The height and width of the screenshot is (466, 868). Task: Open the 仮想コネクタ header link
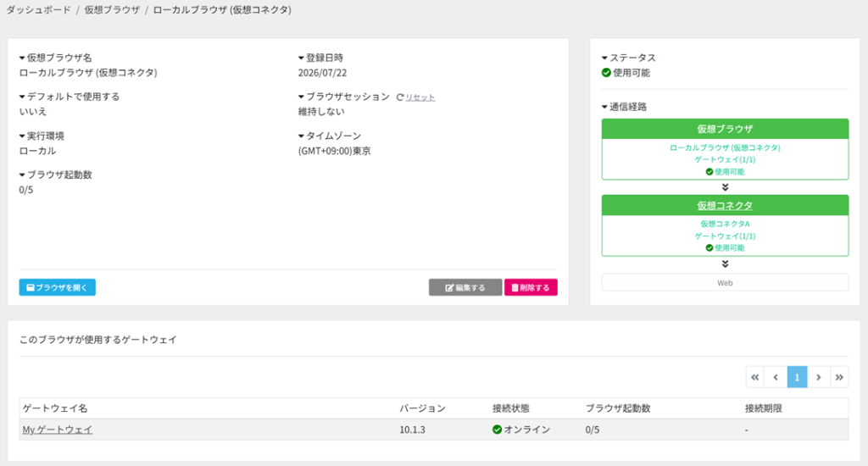(725, 205)
